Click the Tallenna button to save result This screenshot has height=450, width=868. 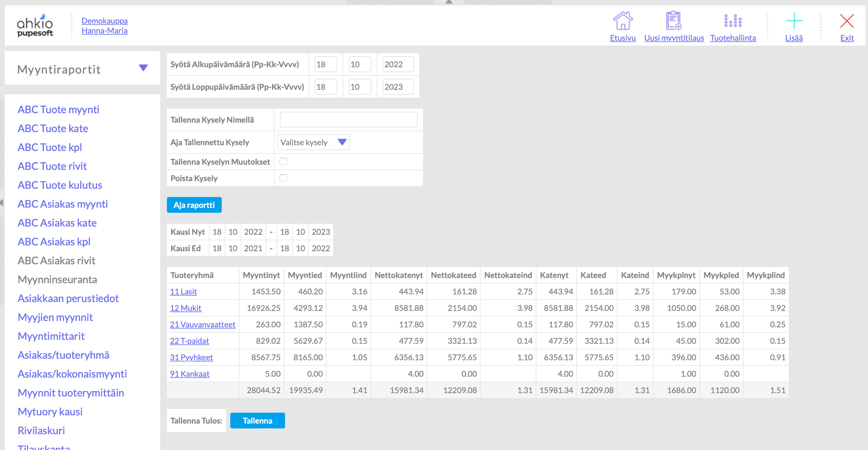click(257, 420)
